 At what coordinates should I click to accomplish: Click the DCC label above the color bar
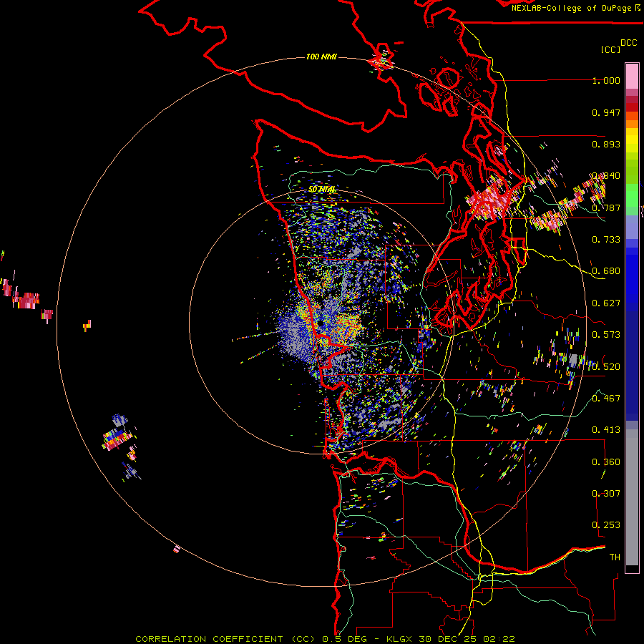[x=628, y=43]
